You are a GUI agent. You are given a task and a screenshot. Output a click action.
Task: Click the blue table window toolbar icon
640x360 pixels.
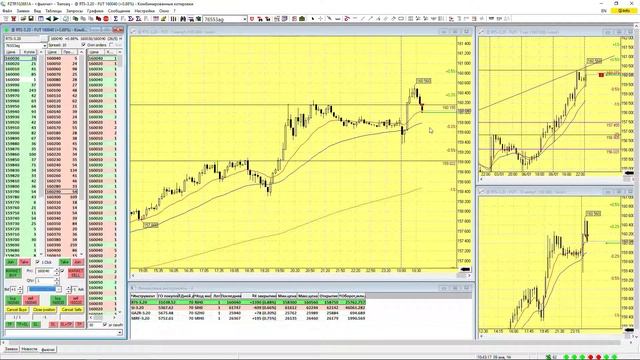[41, 19]
